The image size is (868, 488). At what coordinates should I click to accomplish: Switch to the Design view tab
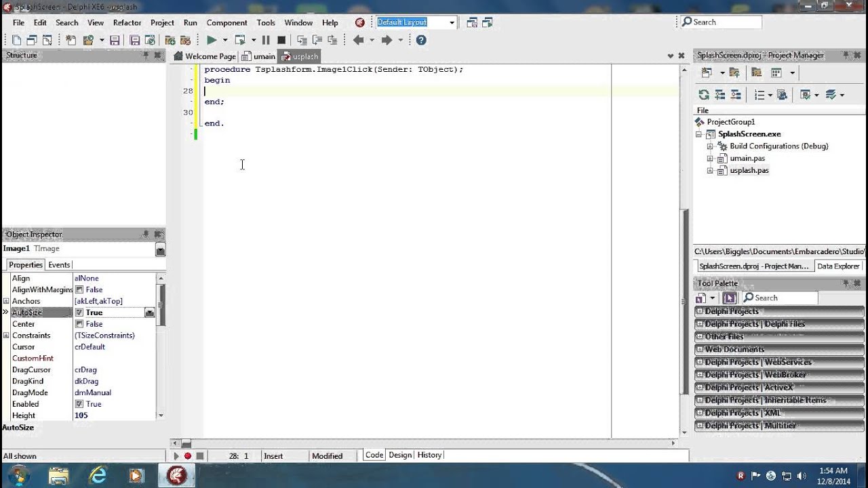click(400, 455)
